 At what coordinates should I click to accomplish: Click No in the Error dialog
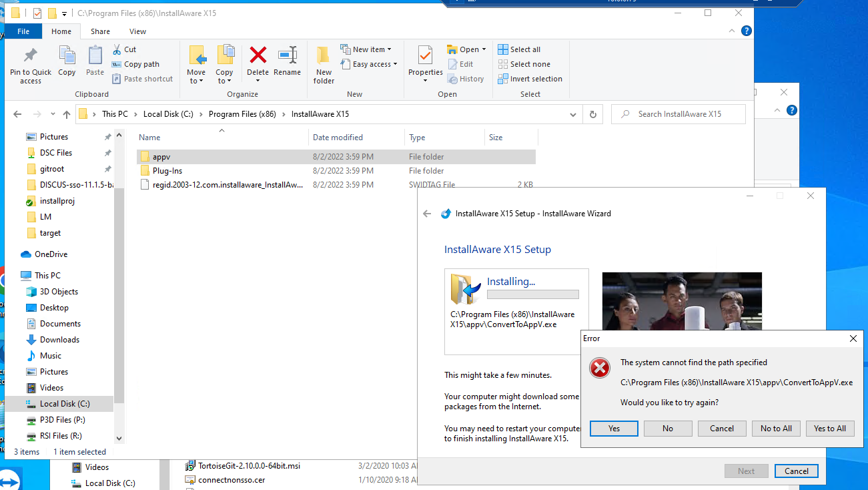pyautogui.click(x=668, y=429)
